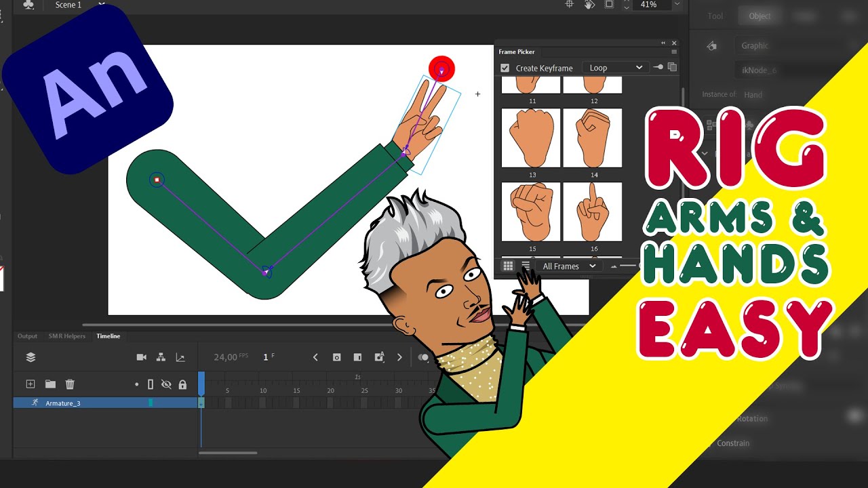Click the Scene 1 label
The width and height of the screenshot is (868, 488).
tap(68, 5)
